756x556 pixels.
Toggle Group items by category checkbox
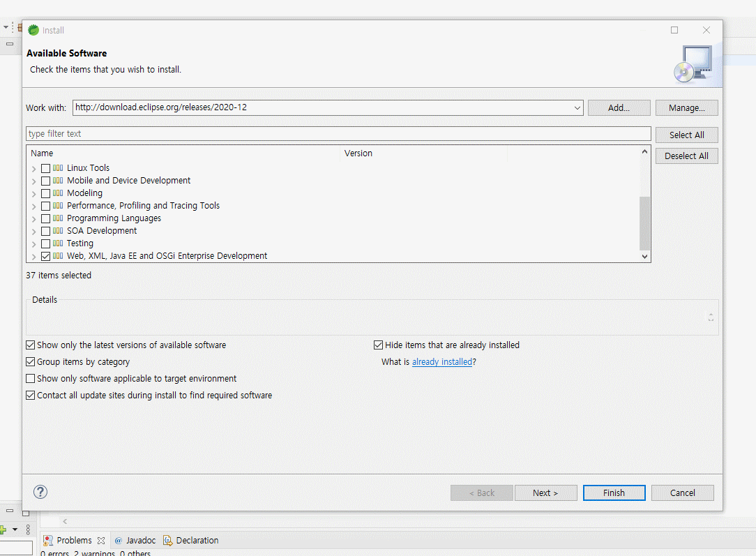31,361
